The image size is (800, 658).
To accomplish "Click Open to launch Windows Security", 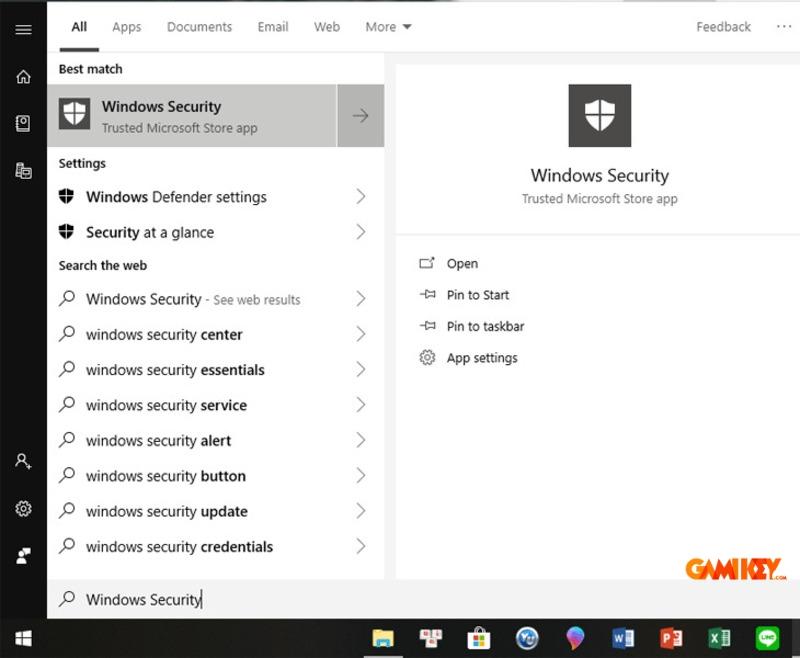I will click(x=462, y=263).
